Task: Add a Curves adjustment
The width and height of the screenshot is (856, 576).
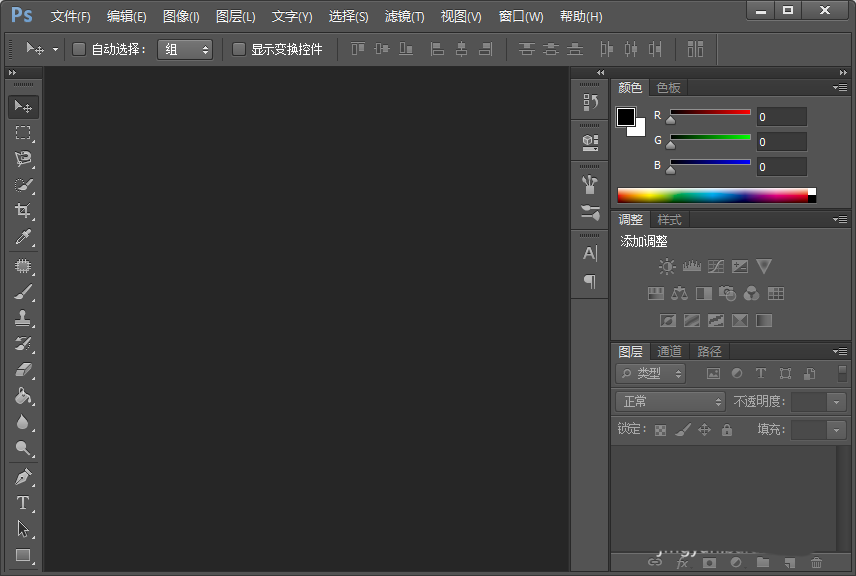Action: click(716, 266)
